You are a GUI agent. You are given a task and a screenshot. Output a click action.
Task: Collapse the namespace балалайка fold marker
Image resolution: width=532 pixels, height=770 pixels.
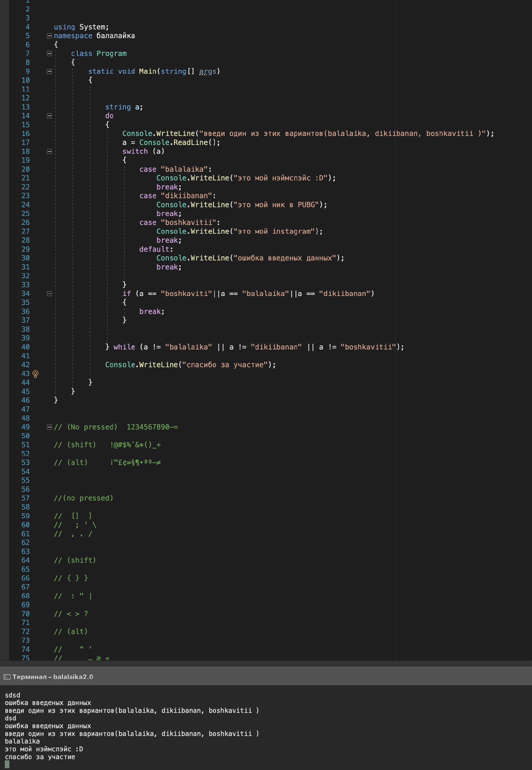(49, 36)
